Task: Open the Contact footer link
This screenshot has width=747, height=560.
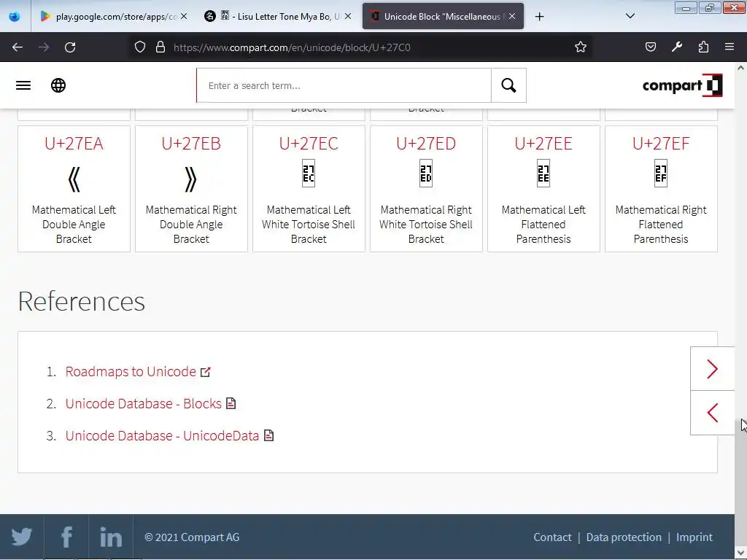Action: (x=552, y=537)
